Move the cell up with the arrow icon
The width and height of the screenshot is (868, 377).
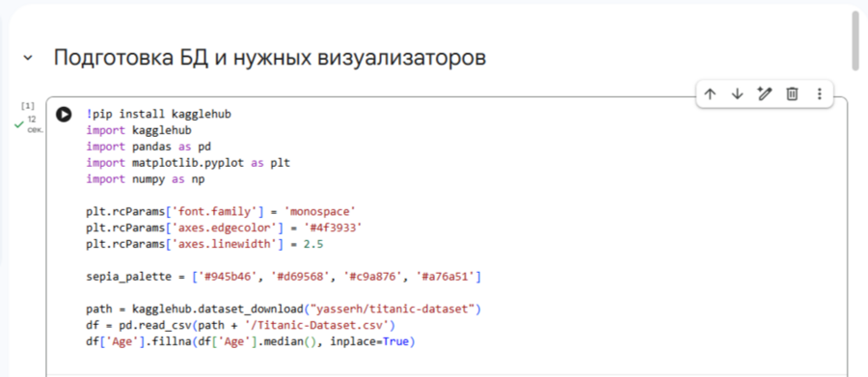(710, 94)
